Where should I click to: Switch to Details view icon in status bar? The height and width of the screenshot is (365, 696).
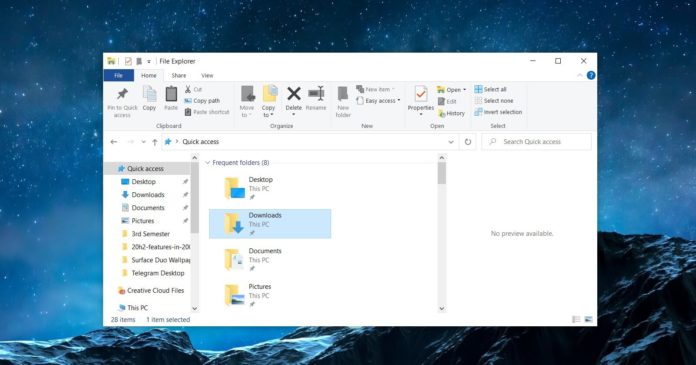576,319
